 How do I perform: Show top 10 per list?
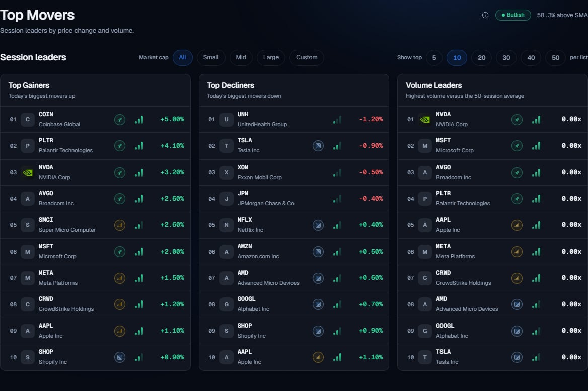tap(457, 58)
